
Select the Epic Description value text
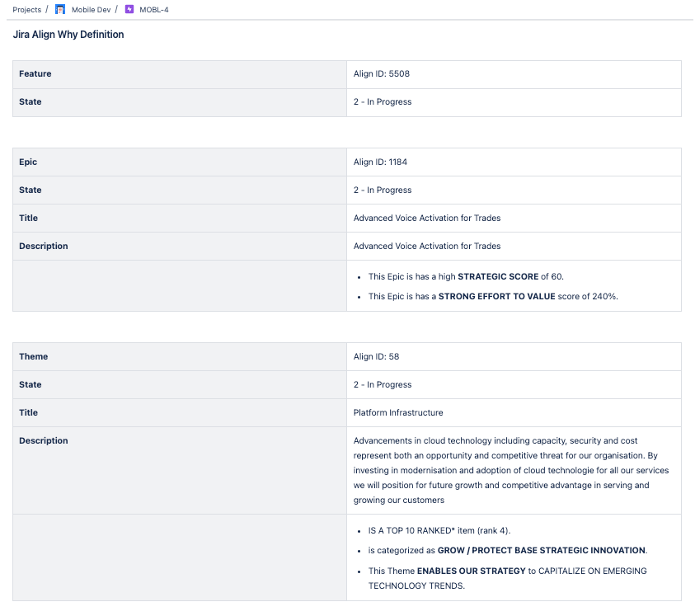[427, 246]
